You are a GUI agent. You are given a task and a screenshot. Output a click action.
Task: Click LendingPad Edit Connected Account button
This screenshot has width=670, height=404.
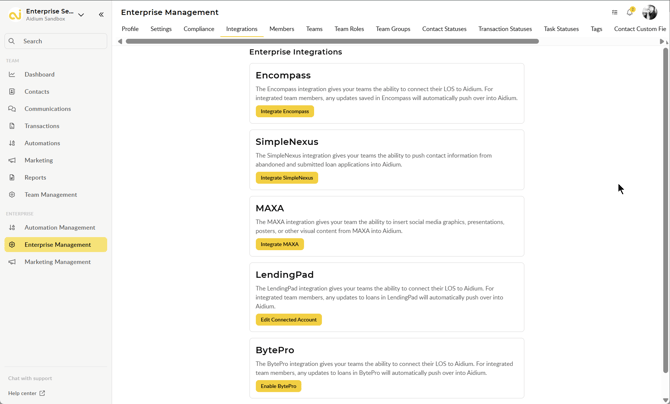(289, 320)
